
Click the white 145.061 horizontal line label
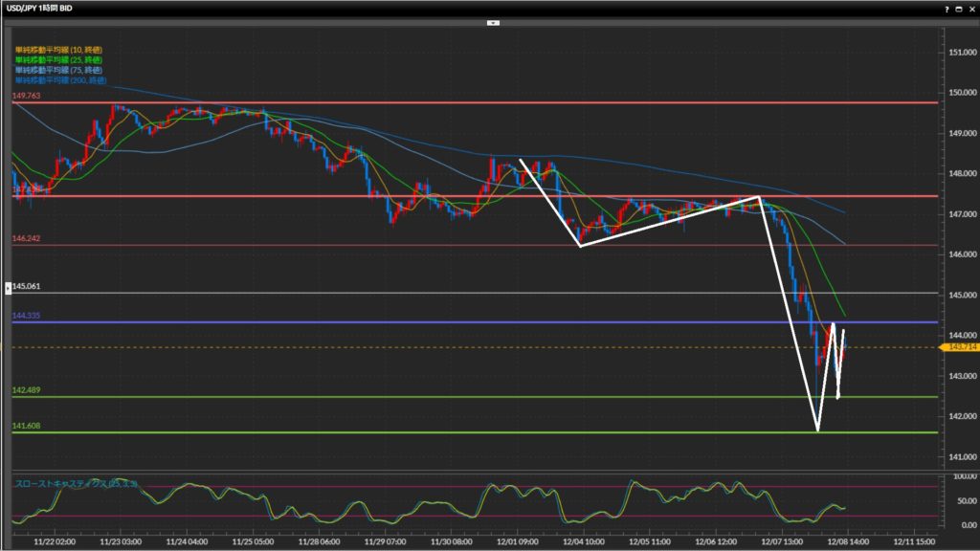(x=27, y=287)
